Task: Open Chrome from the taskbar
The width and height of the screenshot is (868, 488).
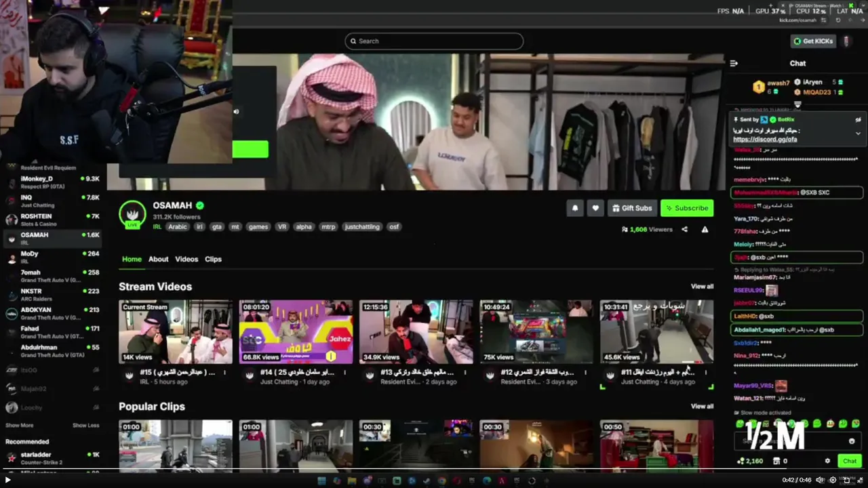Action: tap(441, 481)
